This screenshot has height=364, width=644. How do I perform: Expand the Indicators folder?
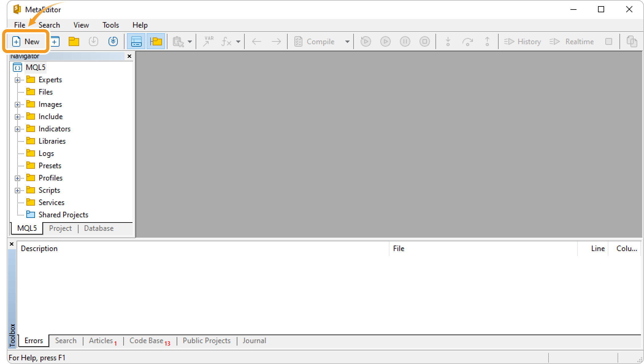(x=17, y=129)
